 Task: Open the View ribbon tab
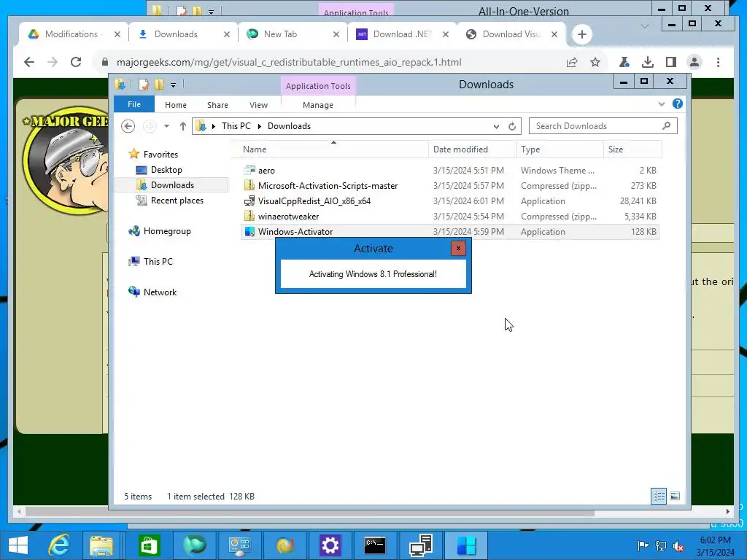pos(258,105)
